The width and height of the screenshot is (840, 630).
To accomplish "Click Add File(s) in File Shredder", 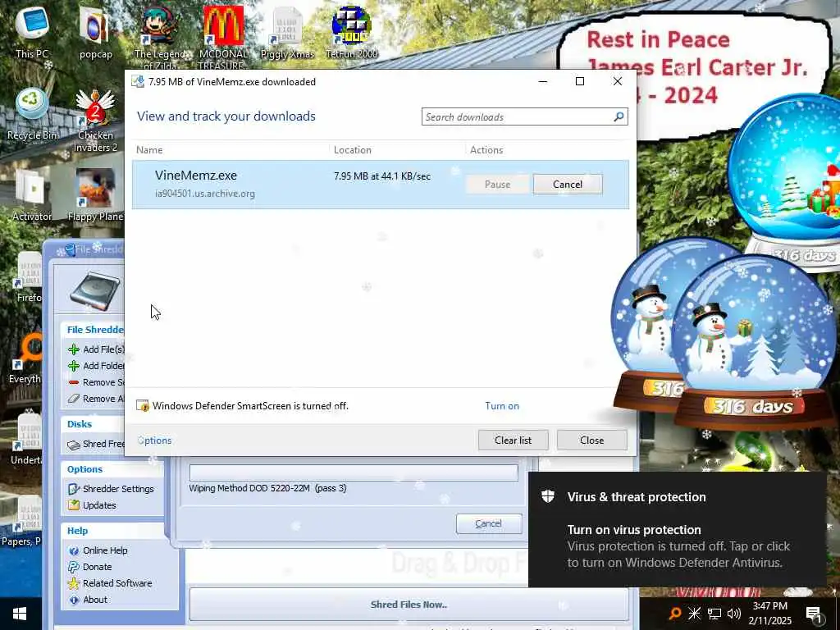I will point(97,349).
